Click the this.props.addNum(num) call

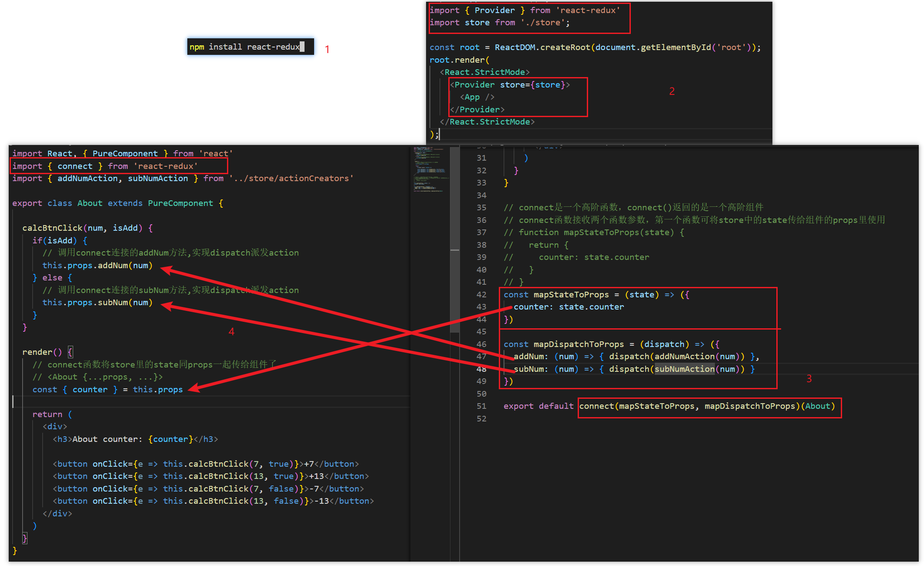pos(97,265)
